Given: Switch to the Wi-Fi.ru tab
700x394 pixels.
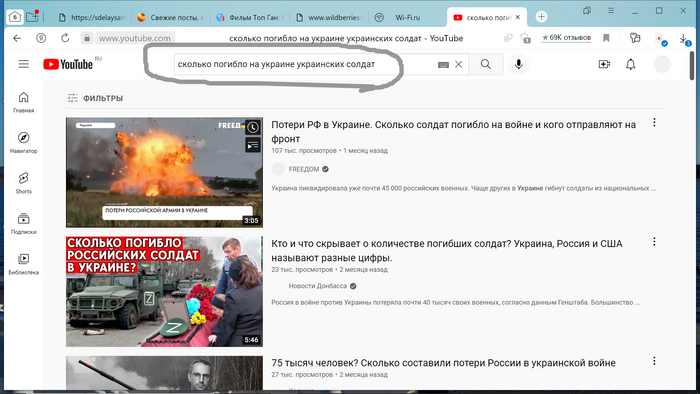Looking at the screenshot, I should click(407, 17).
